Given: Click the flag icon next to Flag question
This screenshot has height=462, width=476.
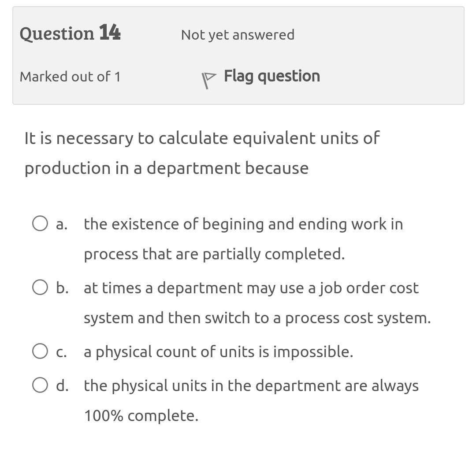Looking at the screenshot, I should [x=208, y=78].
